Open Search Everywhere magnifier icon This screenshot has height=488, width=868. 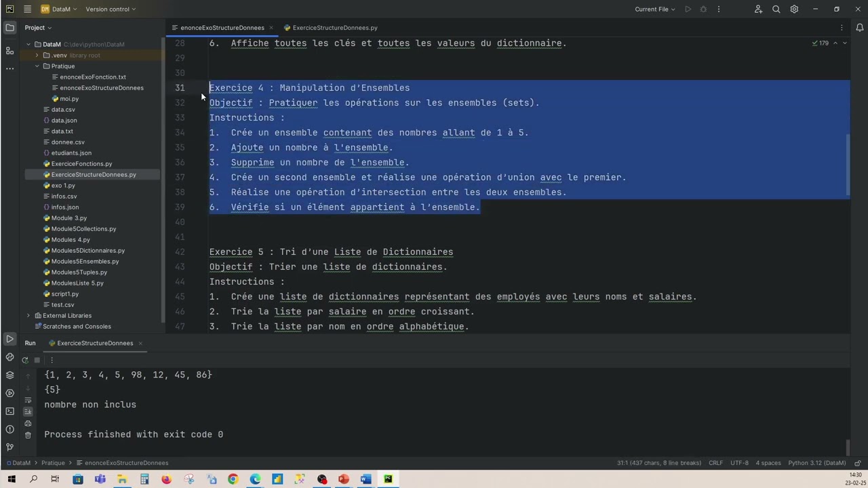[x=776, y=9]
